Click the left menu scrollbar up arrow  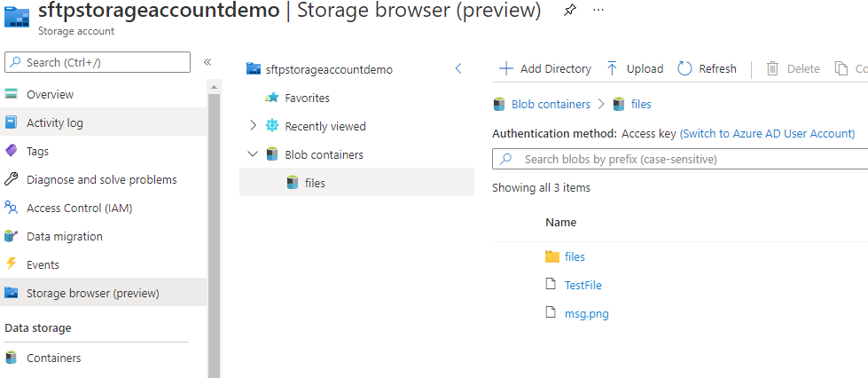[x=215, y=87]
